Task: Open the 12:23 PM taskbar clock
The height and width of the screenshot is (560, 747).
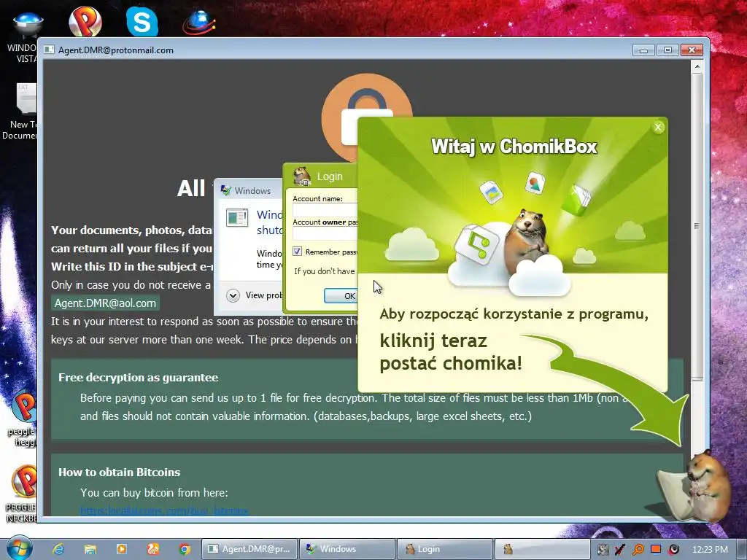Action: click(x=709, y=550)
